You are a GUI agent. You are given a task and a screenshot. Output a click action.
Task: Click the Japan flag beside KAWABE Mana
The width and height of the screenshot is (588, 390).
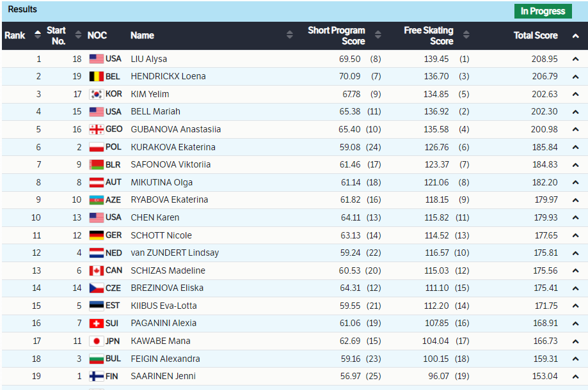pos(97,341)
